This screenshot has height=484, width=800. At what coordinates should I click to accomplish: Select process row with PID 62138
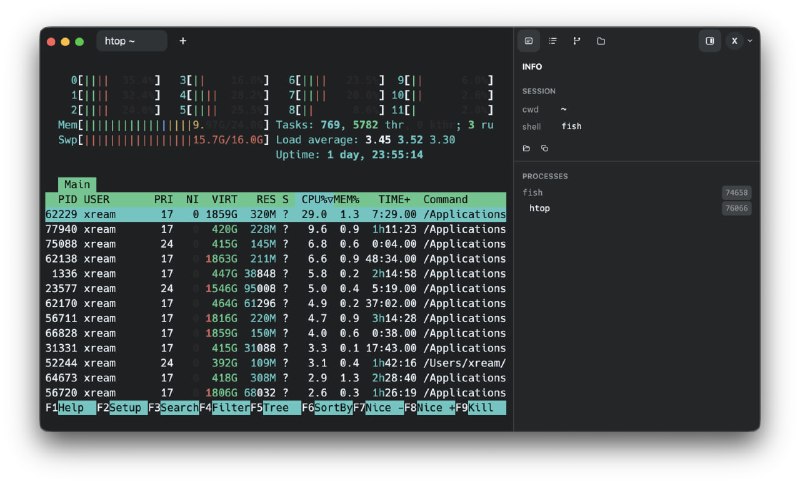click(276, 259)
